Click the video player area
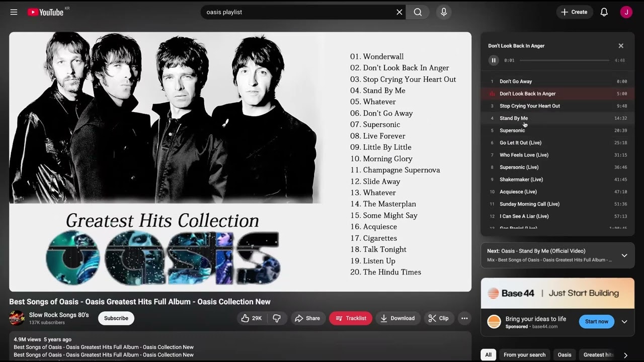 240,162
